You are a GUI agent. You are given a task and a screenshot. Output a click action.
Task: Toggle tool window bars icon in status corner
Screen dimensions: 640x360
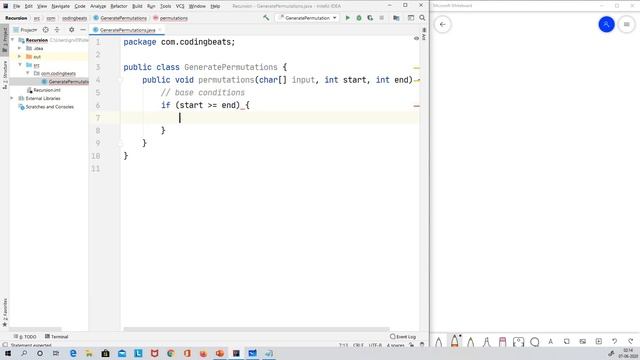(4, 345)
